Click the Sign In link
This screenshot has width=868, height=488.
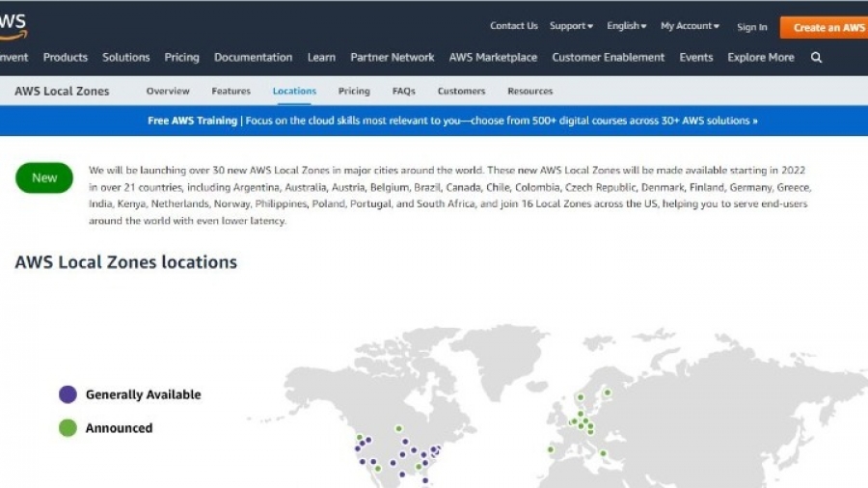[x=752, y=28]
